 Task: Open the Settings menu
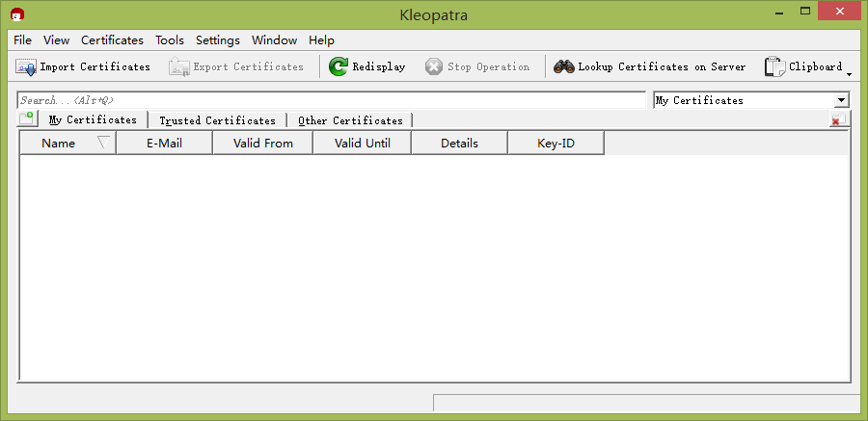218,40
